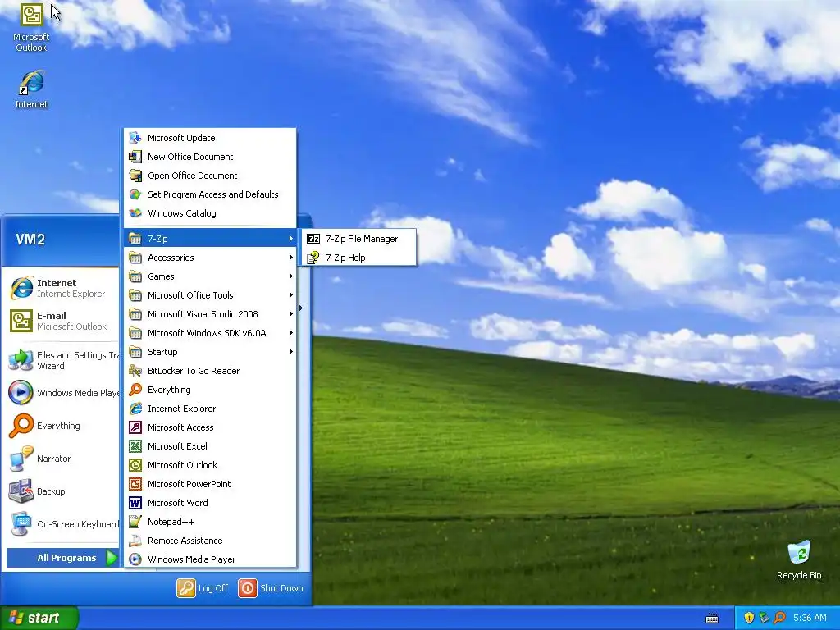Expand Microsoft Windows SDK v6.0A submenu arrow
840x630 pixels.
(x=291, y=333)
